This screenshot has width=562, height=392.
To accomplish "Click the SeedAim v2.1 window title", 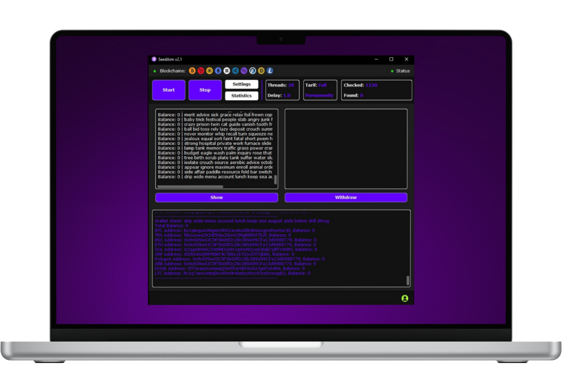I will click(170, 59).
